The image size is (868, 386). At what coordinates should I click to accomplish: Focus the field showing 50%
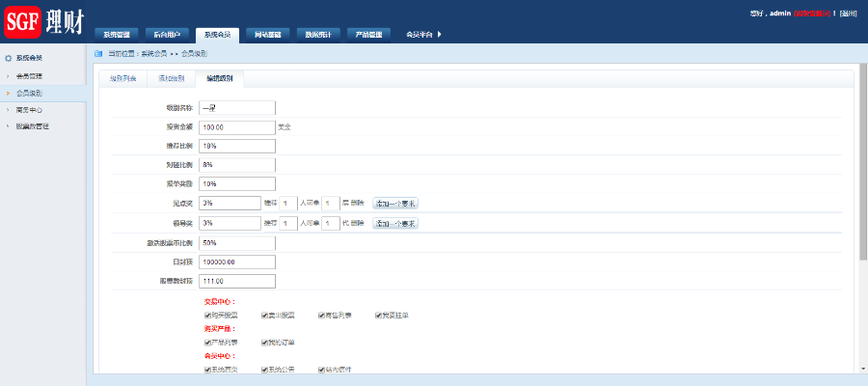coord(237,243)
